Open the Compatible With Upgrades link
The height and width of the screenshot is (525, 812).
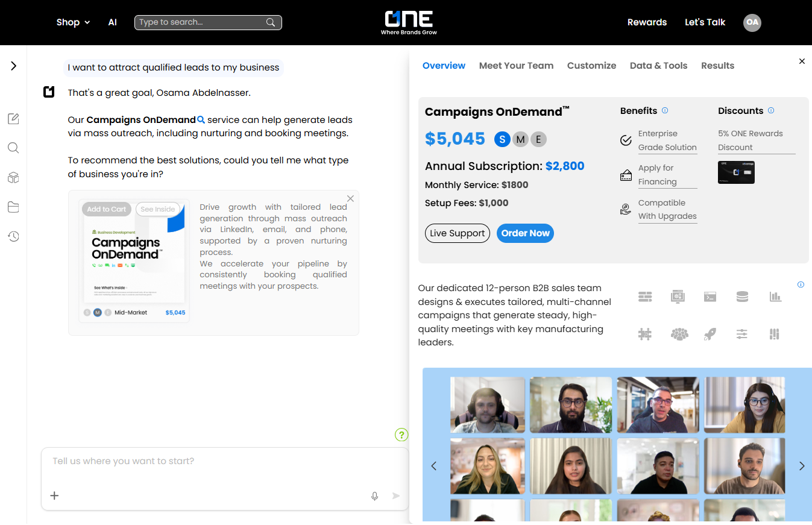667,209
